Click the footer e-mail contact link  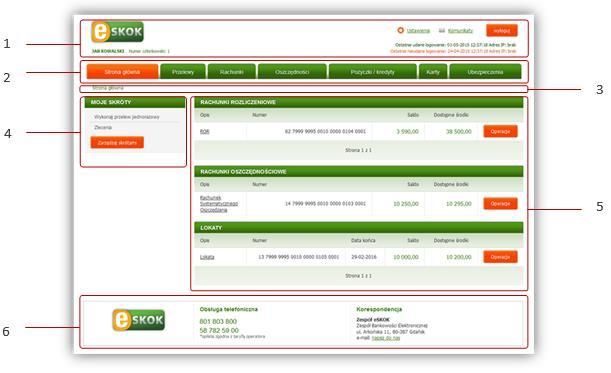pyautogui.click(x=386, y=338)
